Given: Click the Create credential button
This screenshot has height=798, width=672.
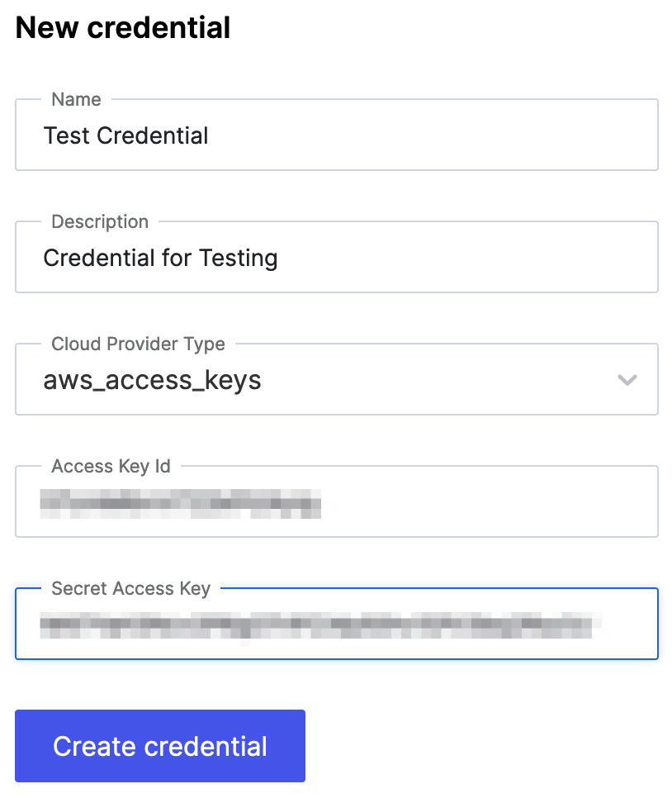Looking at the screenshot, I should click(160, 746).
